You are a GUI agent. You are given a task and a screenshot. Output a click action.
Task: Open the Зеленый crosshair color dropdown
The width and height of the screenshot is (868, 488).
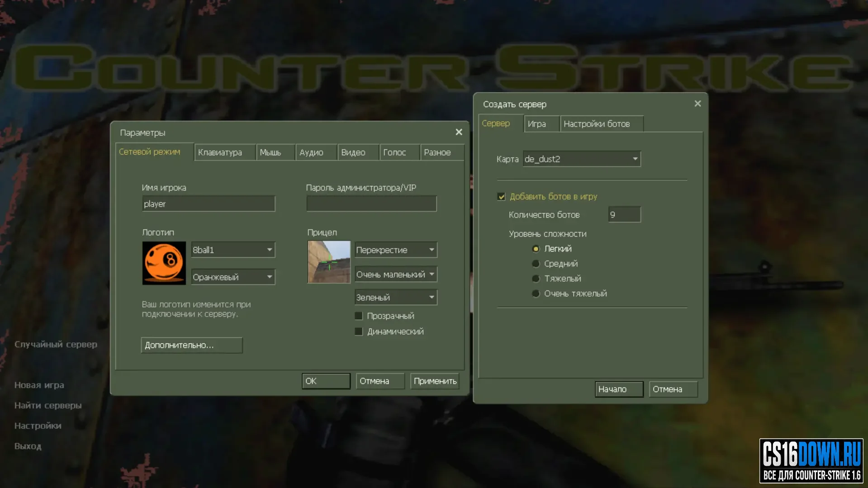pyautogui.click(x=396, y=297)
